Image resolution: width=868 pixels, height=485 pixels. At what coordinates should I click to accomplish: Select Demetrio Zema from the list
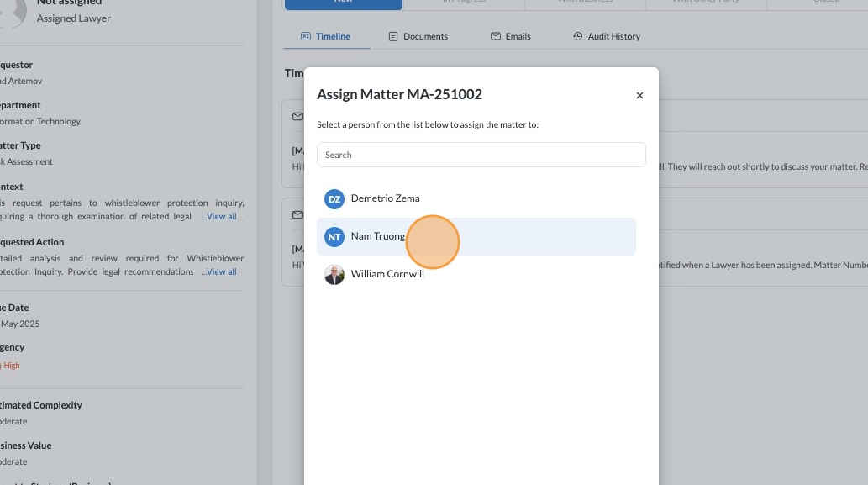click(385, 198)
